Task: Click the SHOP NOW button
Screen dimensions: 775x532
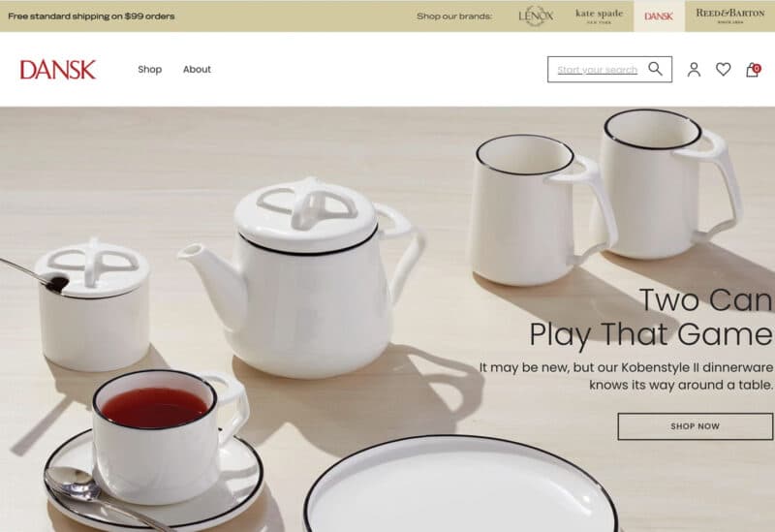Action: click(695, 426)
